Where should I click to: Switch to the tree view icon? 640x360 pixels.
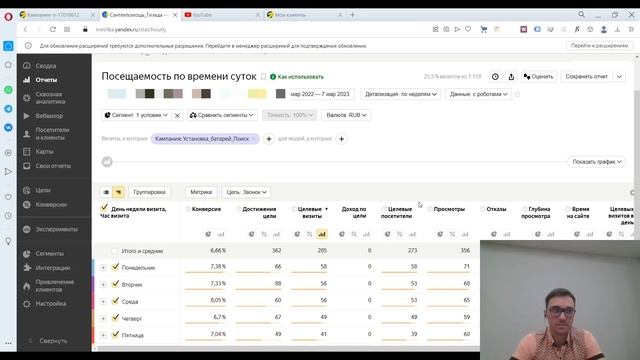[118, 192]
